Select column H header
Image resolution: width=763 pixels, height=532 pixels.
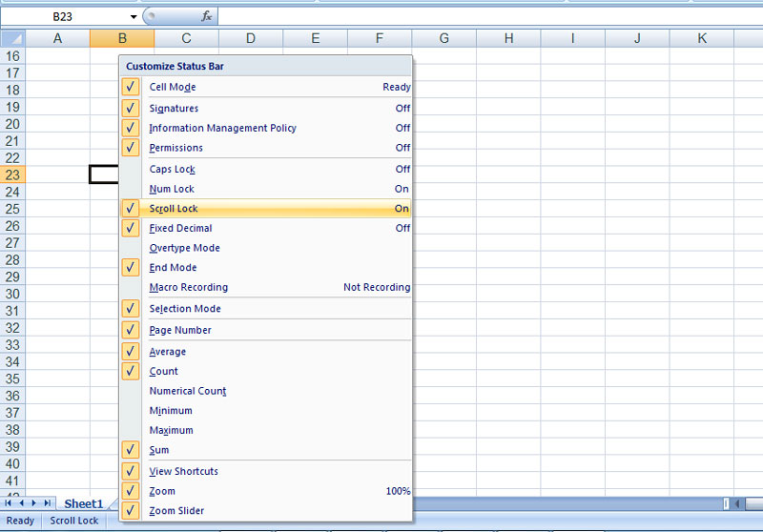tap(508, 38)
